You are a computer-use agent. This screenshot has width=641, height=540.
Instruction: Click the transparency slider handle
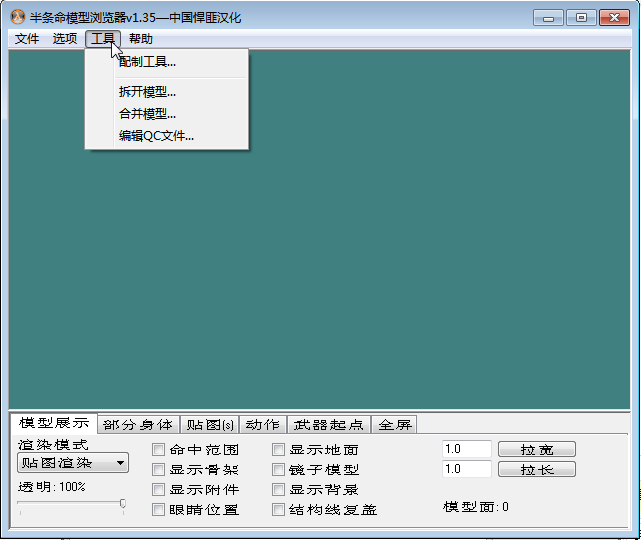[x=123, y=503]
